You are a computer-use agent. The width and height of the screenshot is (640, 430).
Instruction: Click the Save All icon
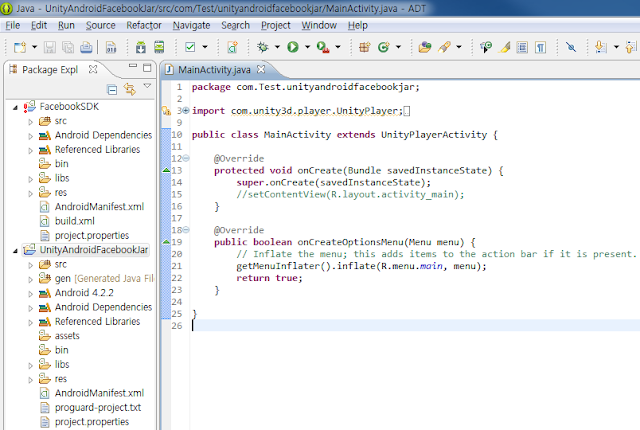click(68, 47)
